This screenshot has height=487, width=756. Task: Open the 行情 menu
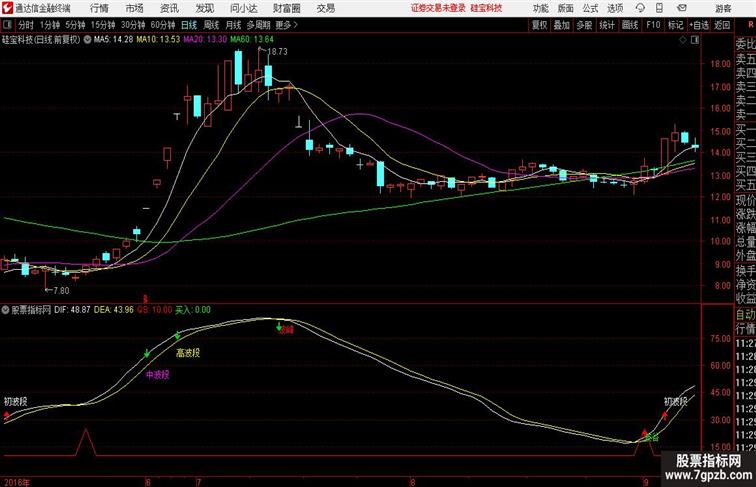(x=99, y=8)
